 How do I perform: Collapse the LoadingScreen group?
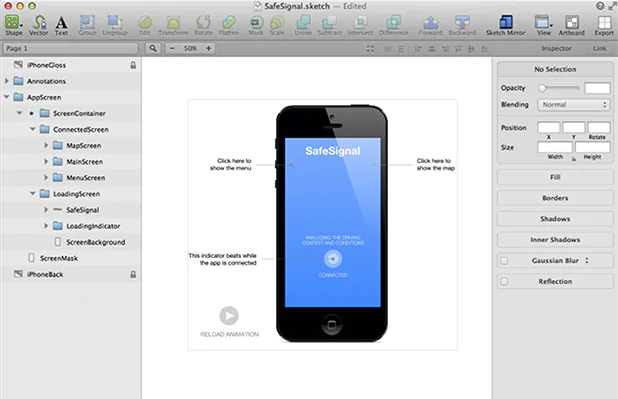(33, 194)
